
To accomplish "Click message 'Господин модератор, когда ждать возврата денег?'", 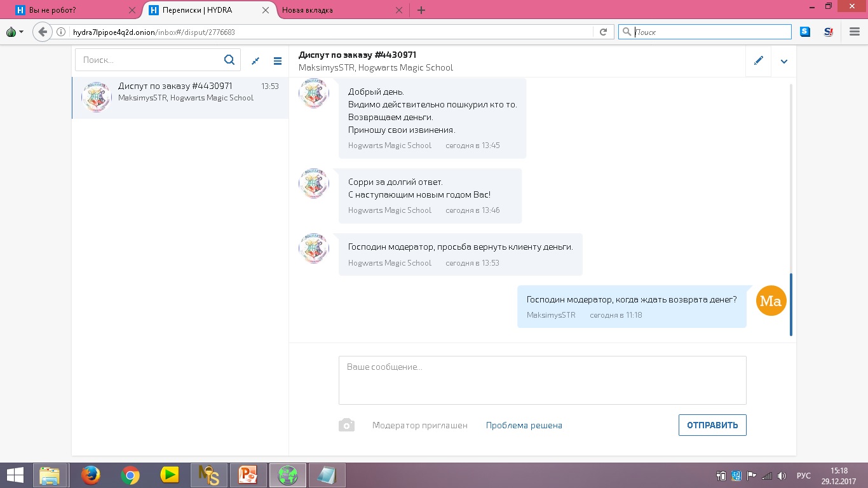I will click(x=632, y=299).
